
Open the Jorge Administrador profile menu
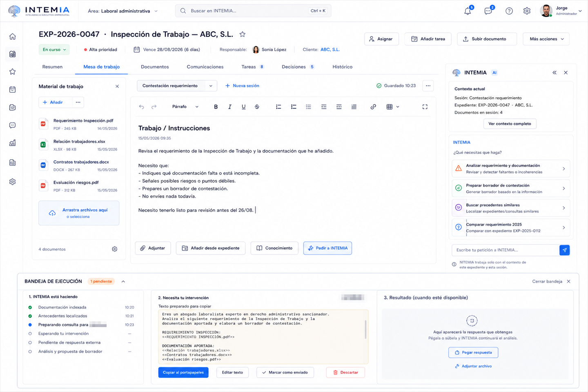point(561,11)
